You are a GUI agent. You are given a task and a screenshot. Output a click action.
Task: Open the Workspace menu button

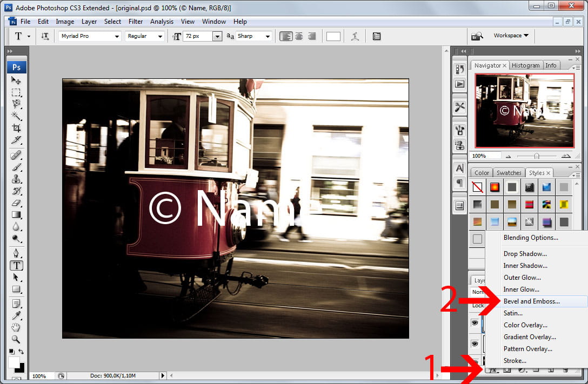pos(511,36)
